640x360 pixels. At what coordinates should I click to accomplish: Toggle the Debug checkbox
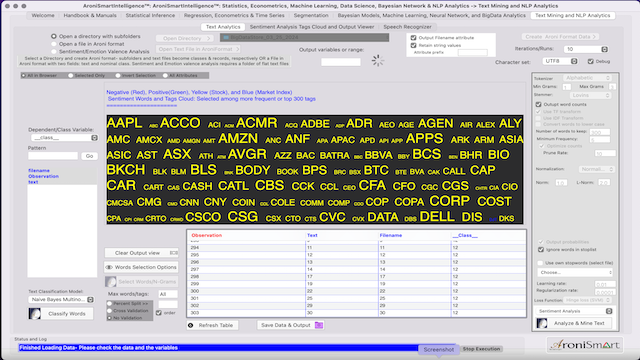click(591, 61)
